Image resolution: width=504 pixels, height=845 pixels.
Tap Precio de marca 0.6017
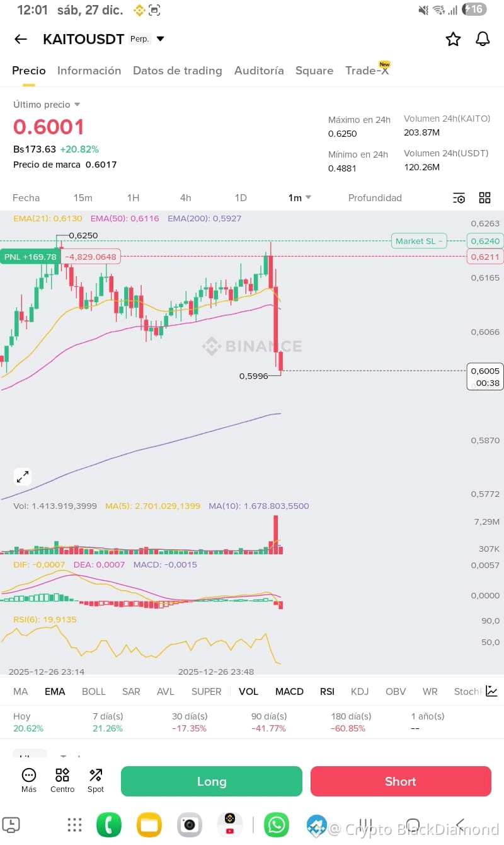65,165
